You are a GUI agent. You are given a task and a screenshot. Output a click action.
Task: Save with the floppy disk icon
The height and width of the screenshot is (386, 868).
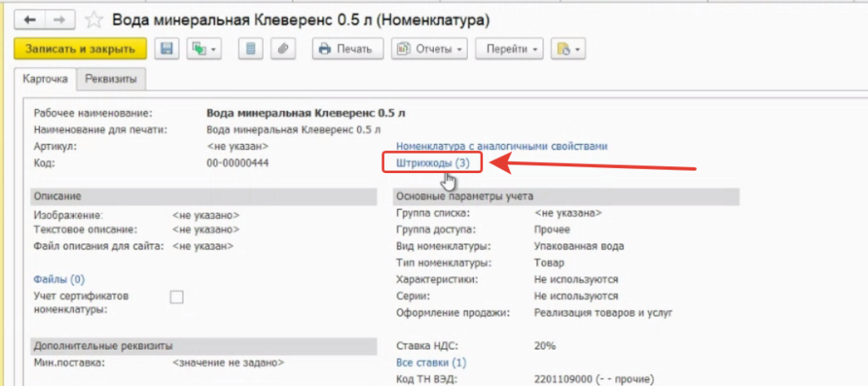(167, 48)
